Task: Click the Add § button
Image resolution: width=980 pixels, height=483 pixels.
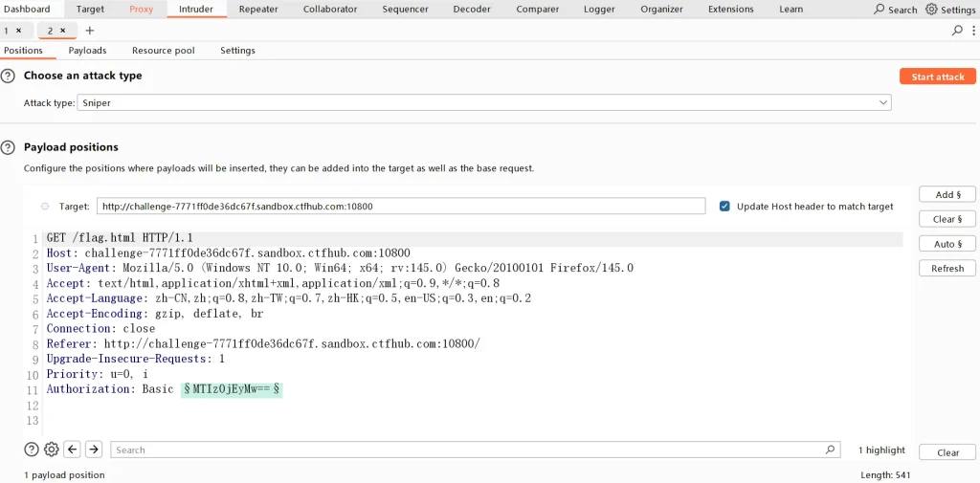Action: tap(947, 194)
